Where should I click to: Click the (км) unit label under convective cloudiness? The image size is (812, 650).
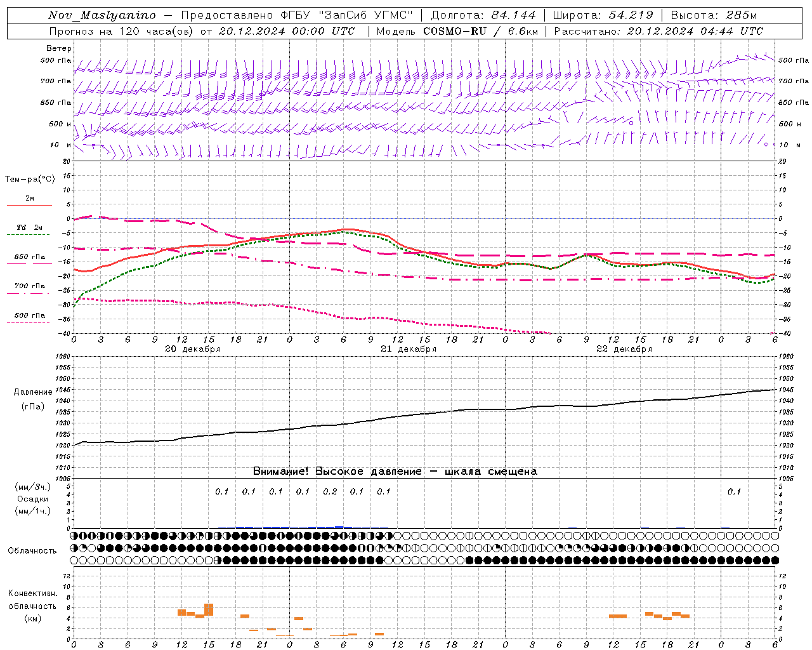click(32, 618)
